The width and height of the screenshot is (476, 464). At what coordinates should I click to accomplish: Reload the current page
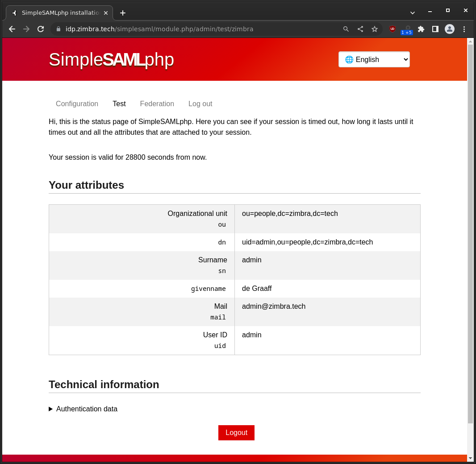41,29
